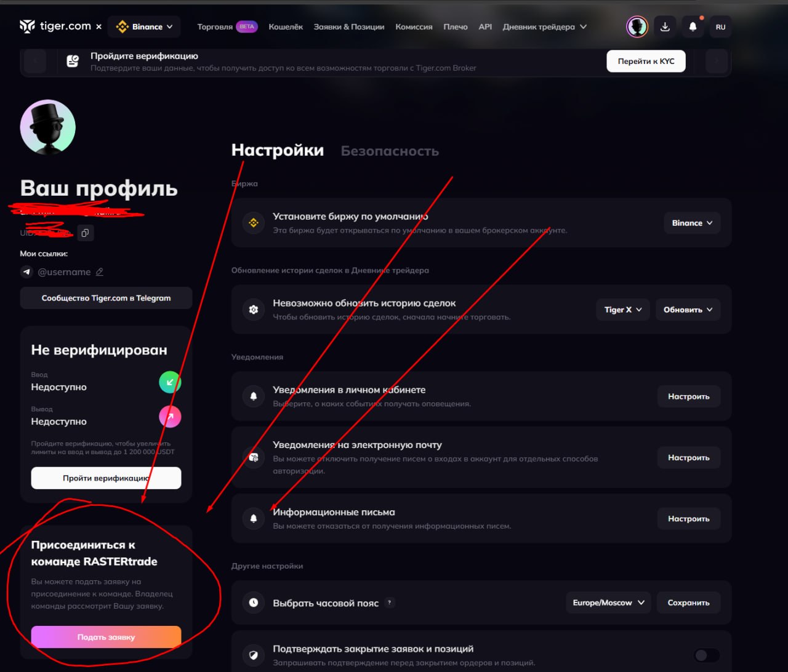Open the default exchange Binance dropdown
The width and height of the screenshot is (788, 672).
(x=692, y=223)
